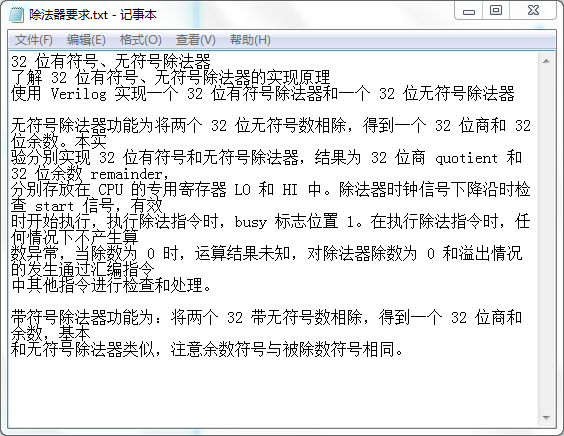Click the line starting '带符号除法器功能为'
Viewport: 564px width, 436px height.
267,318
